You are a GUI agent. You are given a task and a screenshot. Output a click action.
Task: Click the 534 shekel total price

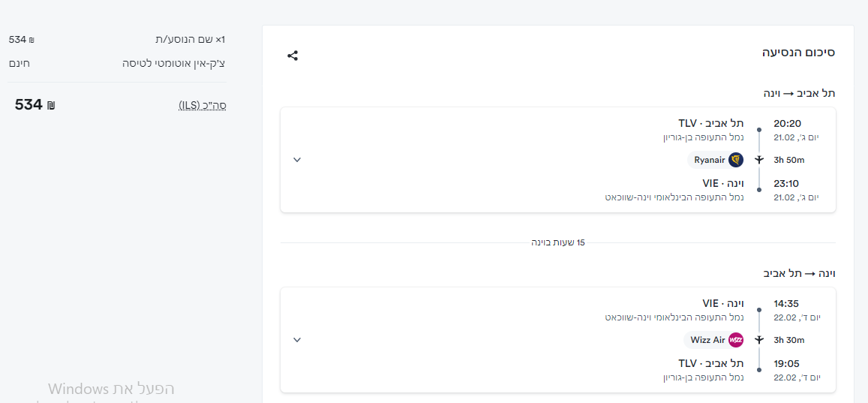tap(35, 105)
